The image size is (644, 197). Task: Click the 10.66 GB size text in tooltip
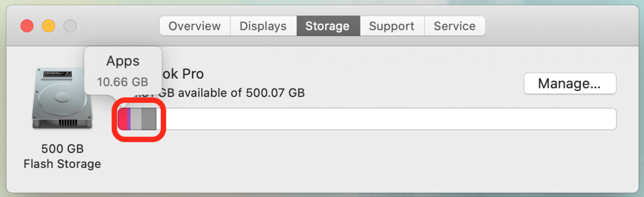pyautogui.click(x=123, y=82)
